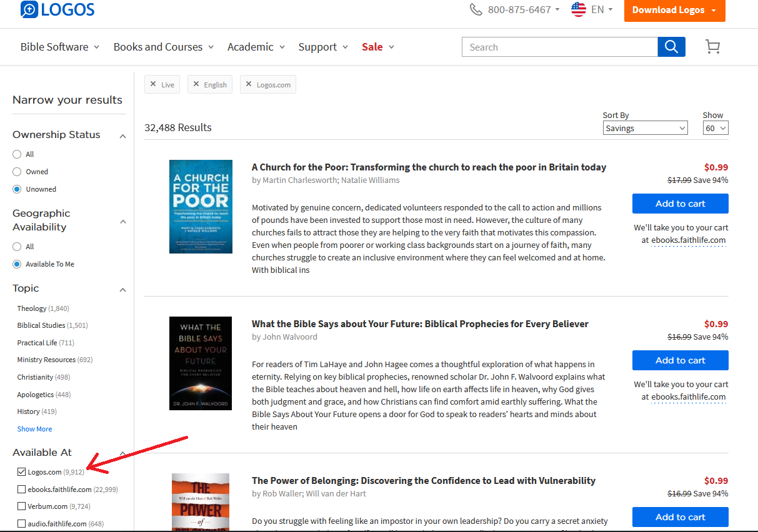Click the phone icon next to 800-875-6467
Viewport: 758px width, 532px height.
(476, 9)
